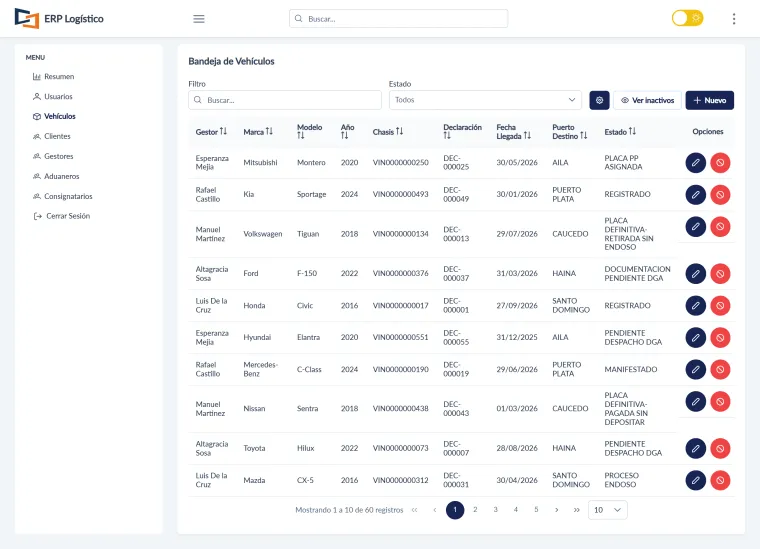Jump to last page double arrow
The image size is (760, 549).
pyautogui.click(x=576, y=510)
